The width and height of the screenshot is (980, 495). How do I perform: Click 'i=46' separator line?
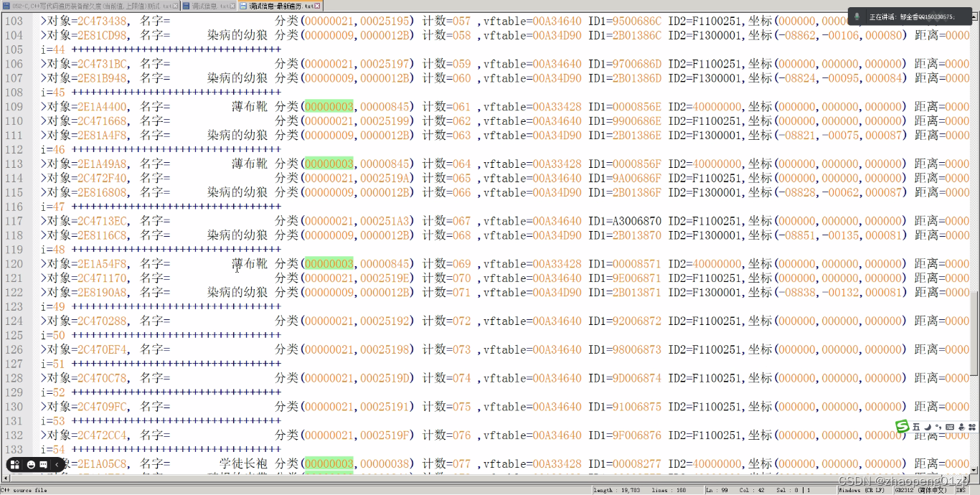pyautogui.click(x=161, y=150)
